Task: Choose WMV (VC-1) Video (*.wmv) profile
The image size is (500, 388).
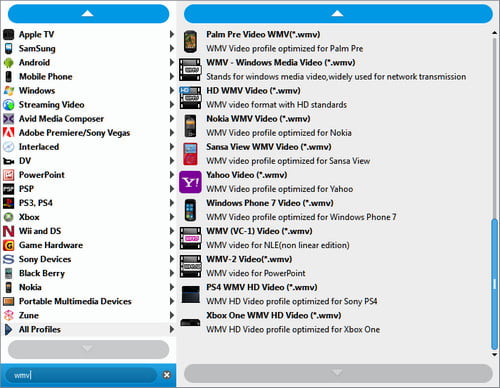Action: point(334,238)
